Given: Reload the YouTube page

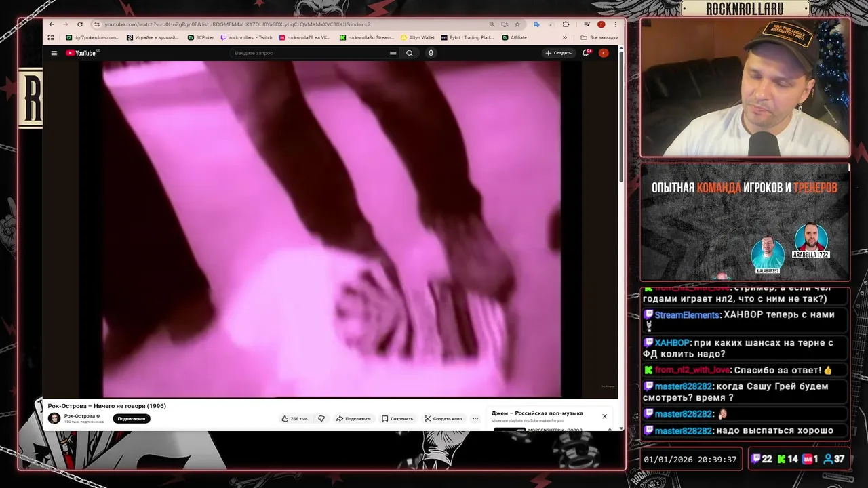Looking at the screenshot, I should tap(80, 24).
